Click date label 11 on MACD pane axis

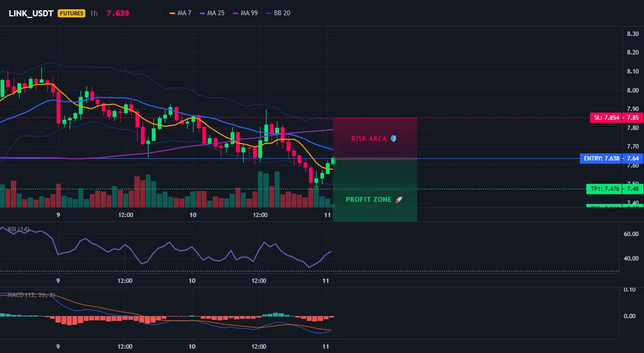[326, 346]
